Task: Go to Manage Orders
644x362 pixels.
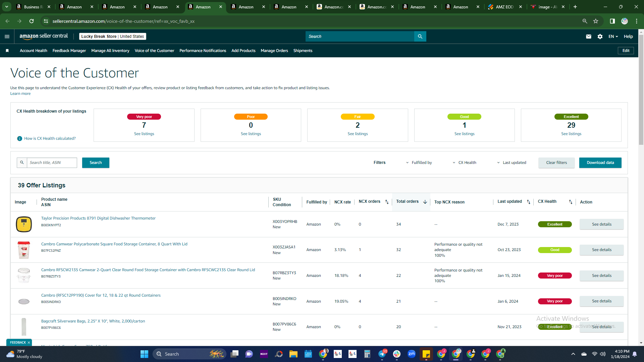Action: click(x=274, y=51)
